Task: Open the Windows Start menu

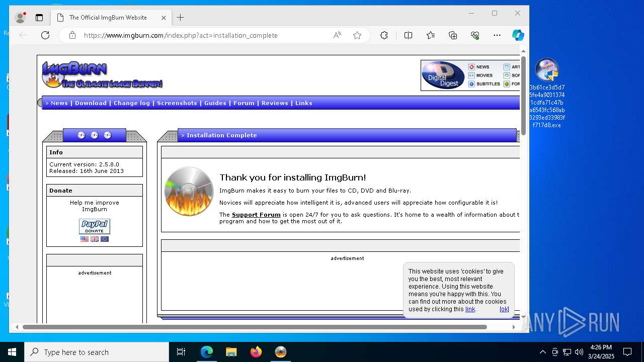Action: point(12,352)
